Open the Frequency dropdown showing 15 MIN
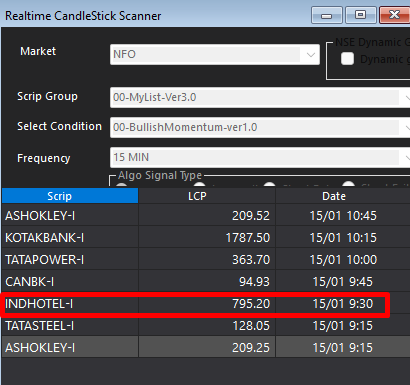 (x=260, y=157)
